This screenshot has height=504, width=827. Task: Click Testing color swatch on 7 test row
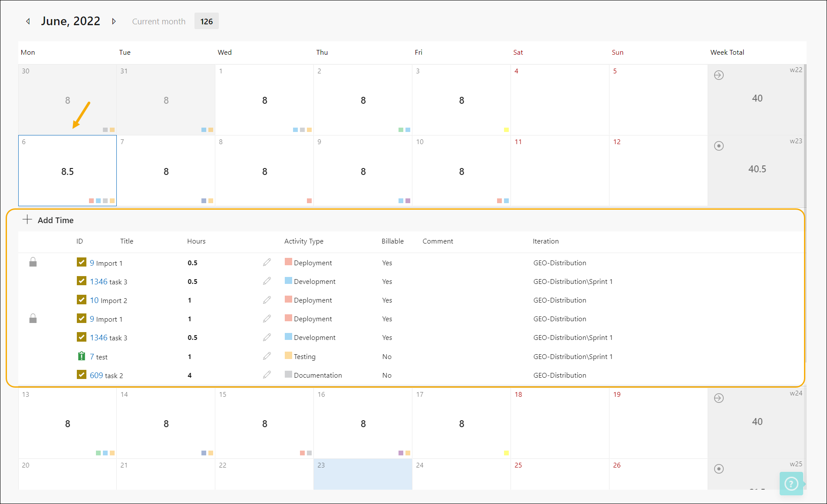[x=288, y=356]
